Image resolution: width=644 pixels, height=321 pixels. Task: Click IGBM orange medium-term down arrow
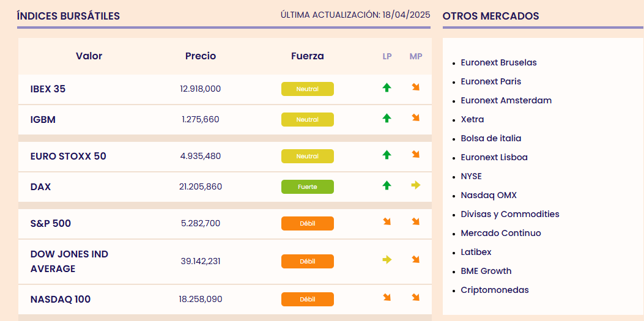coord(416,118)
